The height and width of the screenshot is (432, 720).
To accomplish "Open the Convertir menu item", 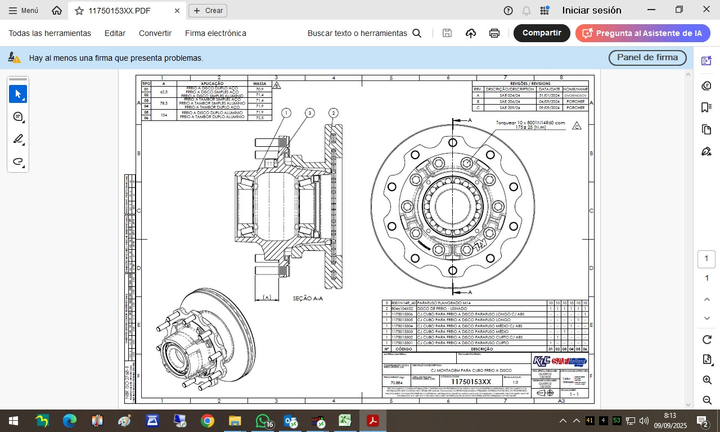I will pos(155,33).
